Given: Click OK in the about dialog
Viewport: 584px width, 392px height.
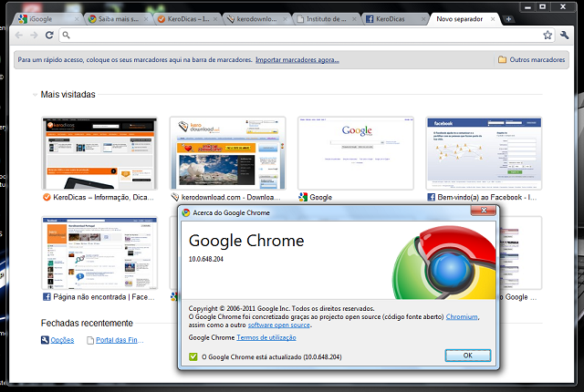Looking at the screenshot, I should point(468,356).
